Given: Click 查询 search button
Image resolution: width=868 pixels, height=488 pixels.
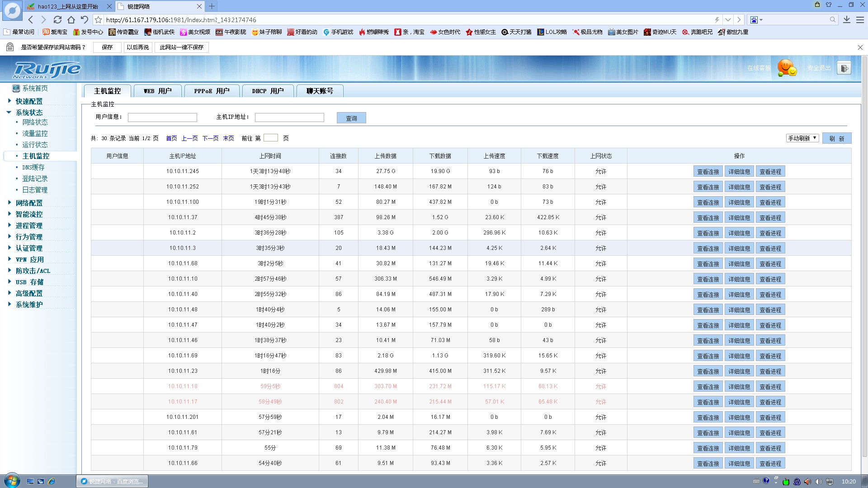Looking at the screenshot, I should click(351, 118).
